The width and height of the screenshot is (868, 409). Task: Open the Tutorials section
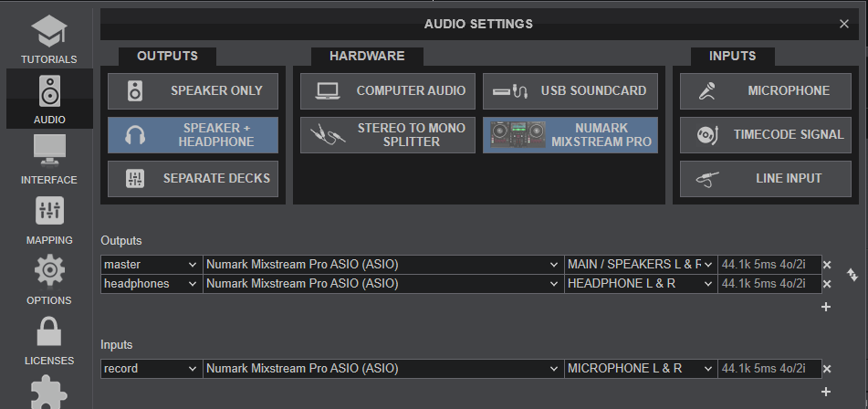click(x=48, y=39)
